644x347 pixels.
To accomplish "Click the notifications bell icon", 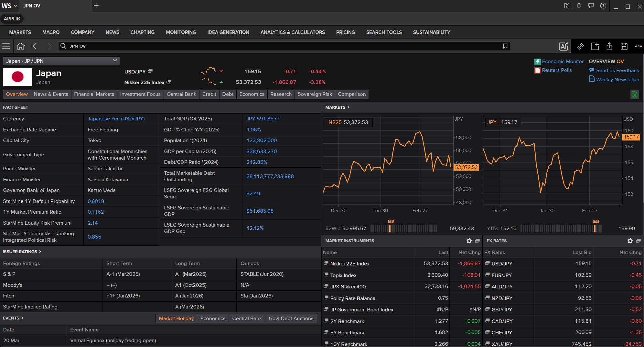I will point(579,6).
